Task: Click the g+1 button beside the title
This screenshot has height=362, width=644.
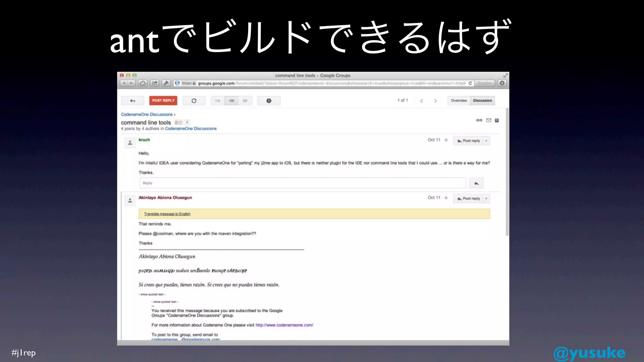Action: [x=179, y=122]
